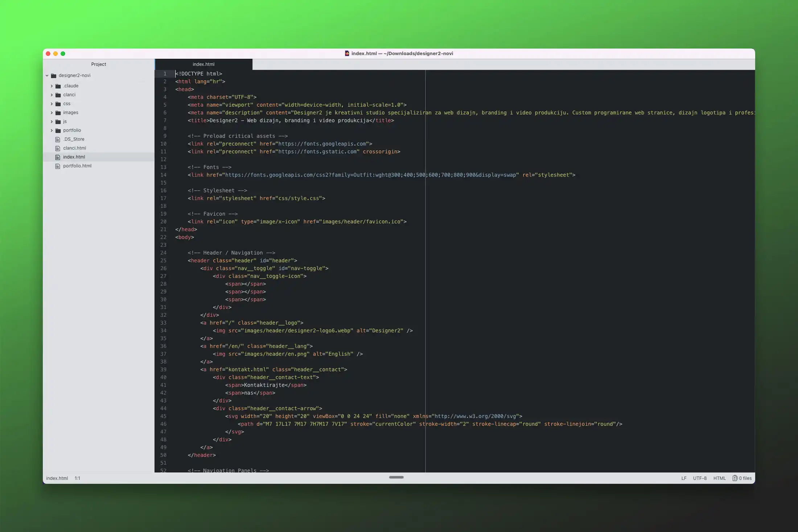Switch to the index.html editor tab
798x532 pixels.
[203, 65]
